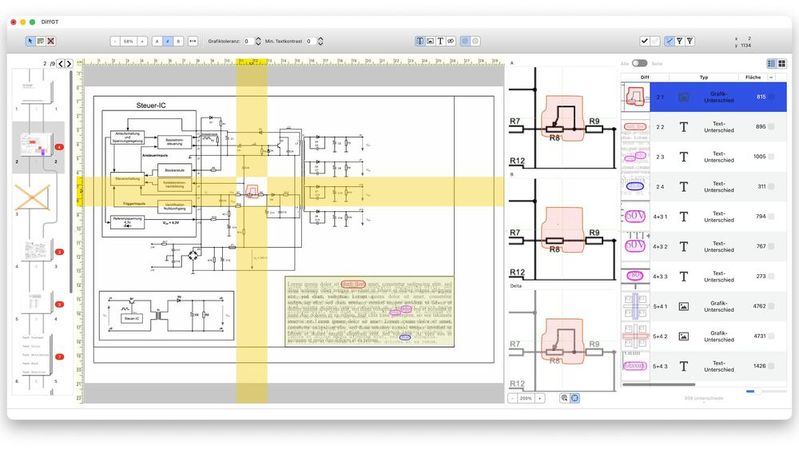Check the checkbox for difference 5+4 1
Image resolution: width=799 pixels, height=450 pixels.
pos(771,307)
